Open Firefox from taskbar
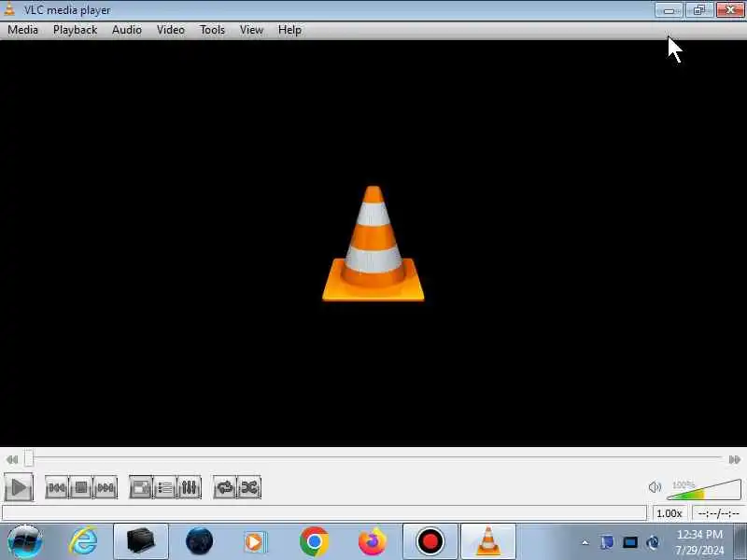 tap(372, 542)
